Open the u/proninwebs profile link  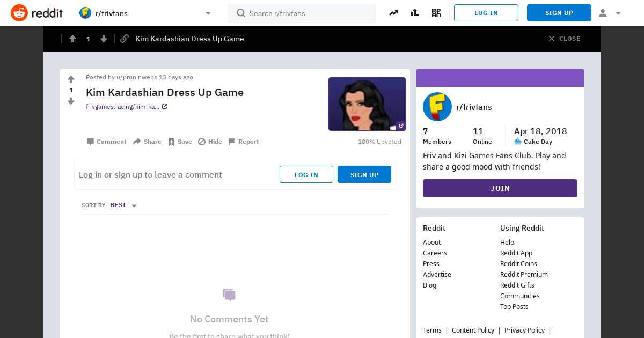point(136,77)
